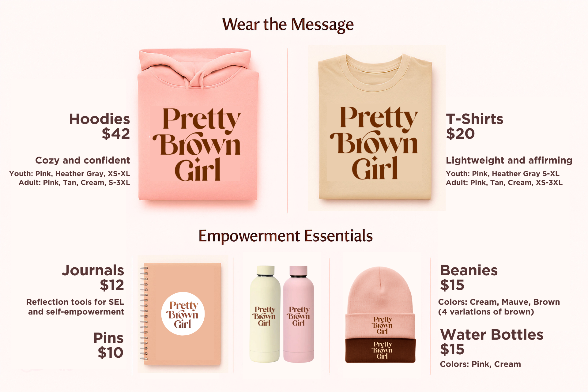The height and width of the screenshot is (392, 588).
Task: Click the pink water bottle
Action: click(299, 314)
